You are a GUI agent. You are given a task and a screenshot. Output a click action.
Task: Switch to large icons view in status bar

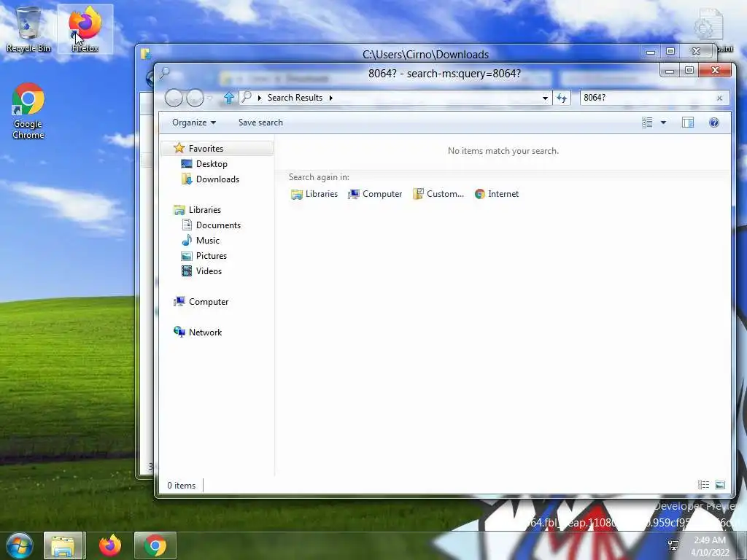(x=720, y=485)
